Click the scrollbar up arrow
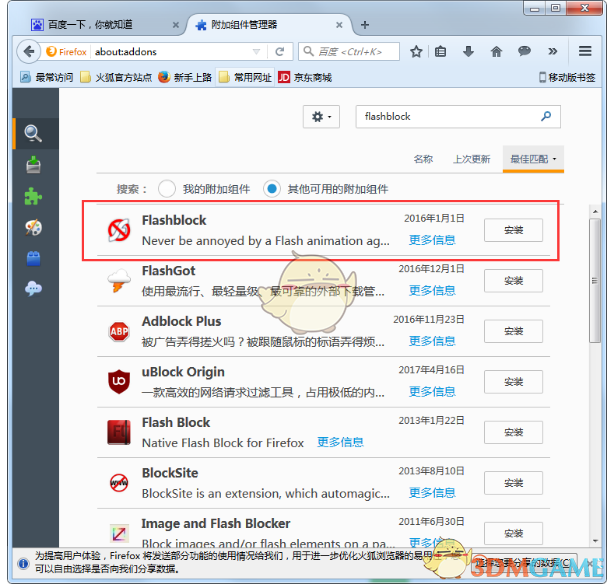 (x=595, y=211)
